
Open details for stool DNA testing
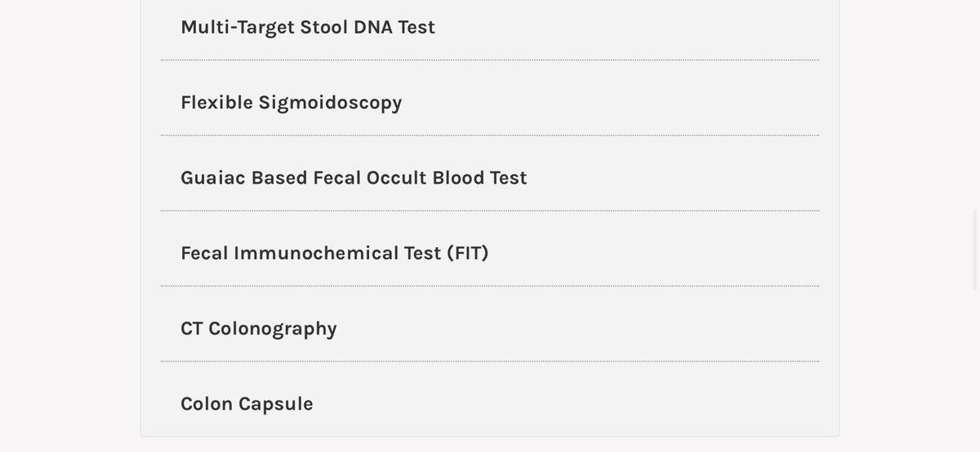tap(307, 27)
